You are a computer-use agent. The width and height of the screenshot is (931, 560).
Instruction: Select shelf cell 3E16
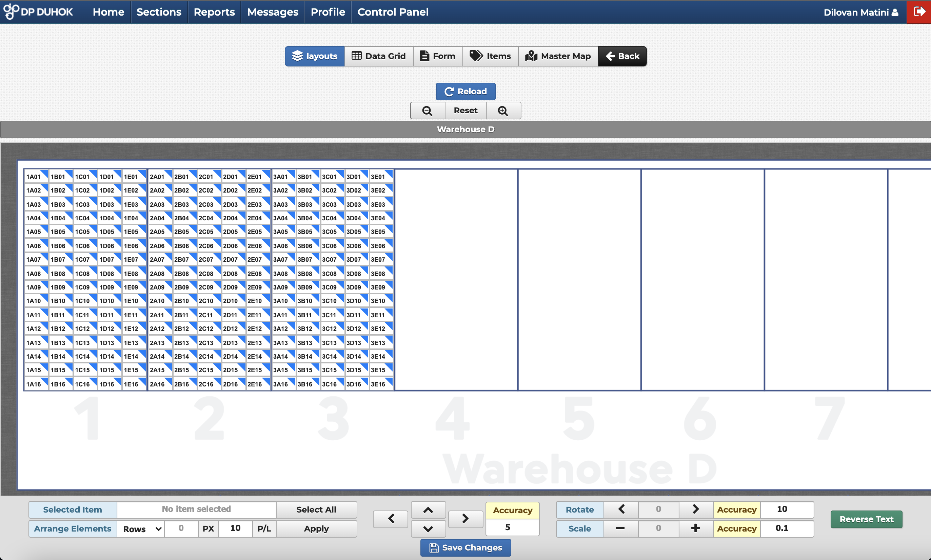(x=381, y=384)
